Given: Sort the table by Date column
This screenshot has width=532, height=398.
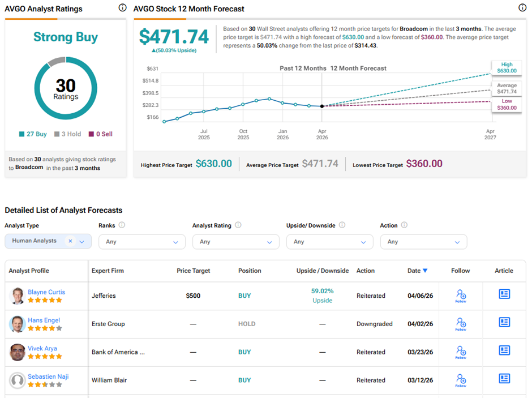Looking at the screenshot, I should click(417, 271).
